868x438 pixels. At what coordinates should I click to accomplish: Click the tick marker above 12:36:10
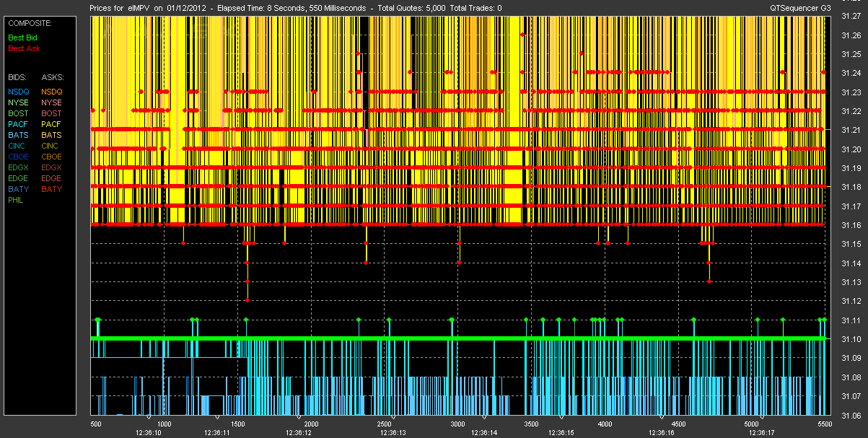point(149,417)
